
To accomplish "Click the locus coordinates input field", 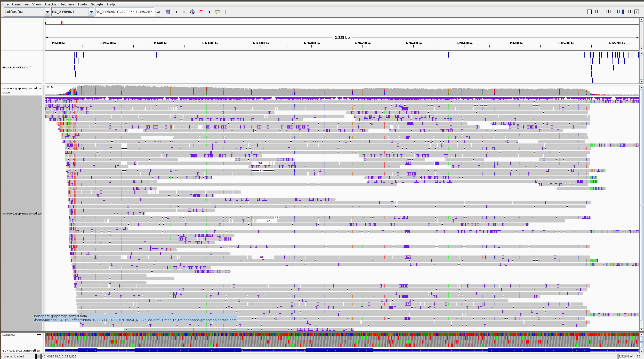I will [x=124, y=12].
